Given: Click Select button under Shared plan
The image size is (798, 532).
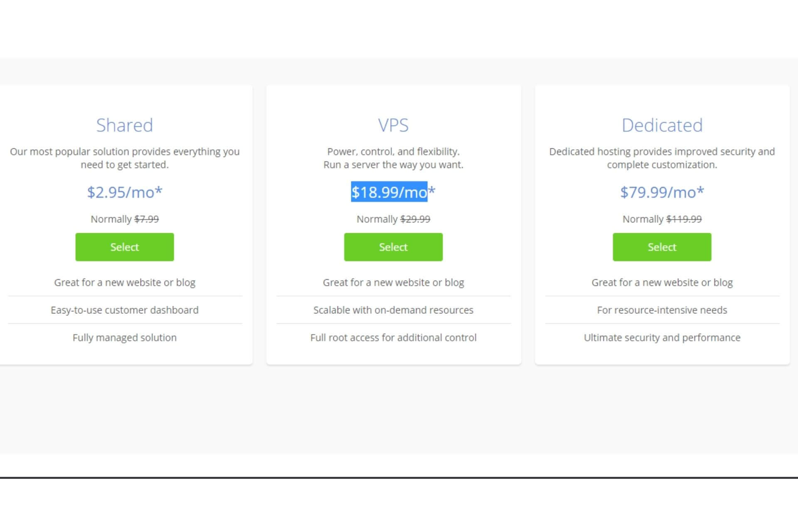Looking at the screenshot, I should tap(124, 247).
